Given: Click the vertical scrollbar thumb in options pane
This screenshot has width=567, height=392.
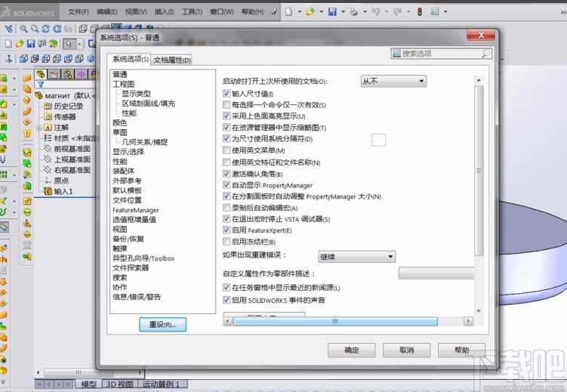Looking at the screenshot, I should 479,171.
